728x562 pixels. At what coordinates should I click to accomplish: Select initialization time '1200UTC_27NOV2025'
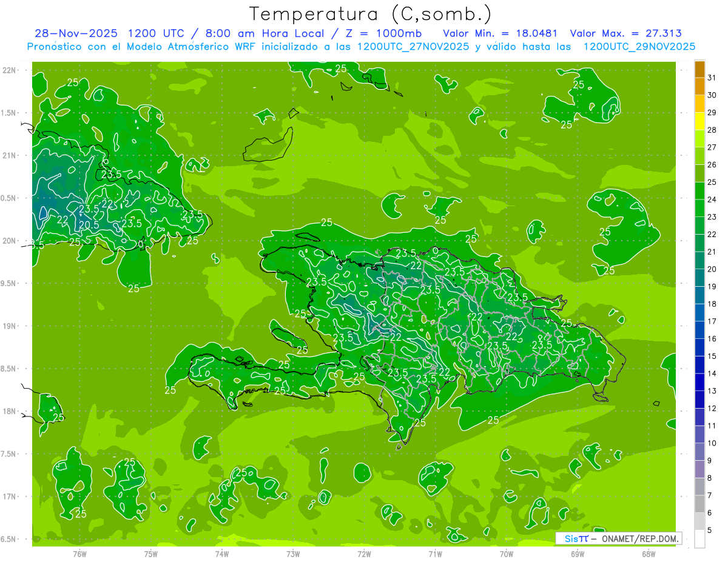coord(413,47)
